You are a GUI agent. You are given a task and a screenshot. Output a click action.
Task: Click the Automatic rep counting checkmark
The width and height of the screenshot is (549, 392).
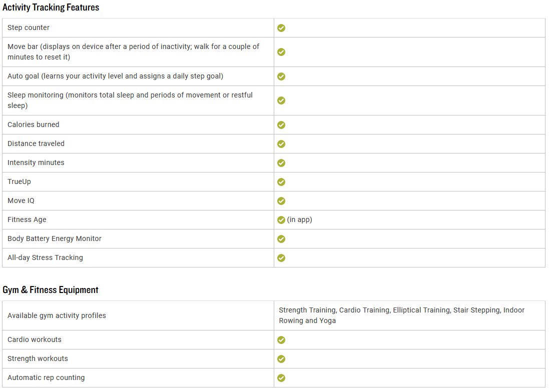pos(281,378)
